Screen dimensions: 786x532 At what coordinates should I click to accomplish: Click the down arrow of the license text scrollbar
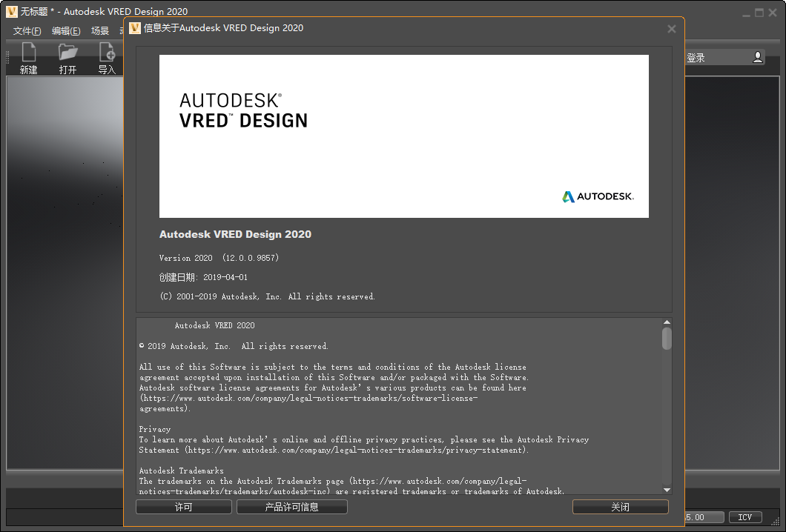pos(666,491)
